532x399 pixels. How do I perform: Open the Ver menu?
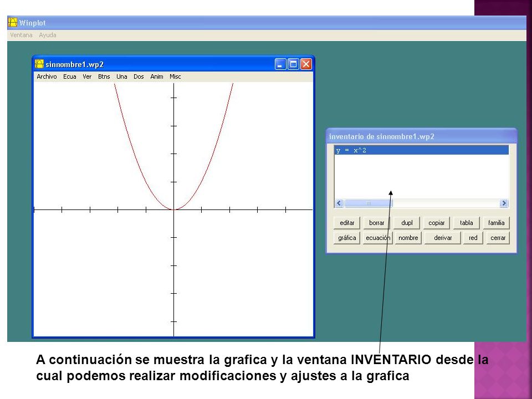[x=87, y=76]
